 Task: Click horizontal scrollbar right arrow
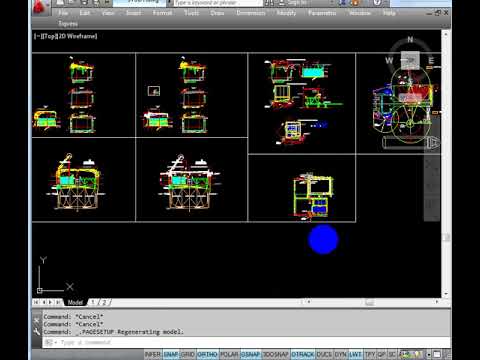437,302
